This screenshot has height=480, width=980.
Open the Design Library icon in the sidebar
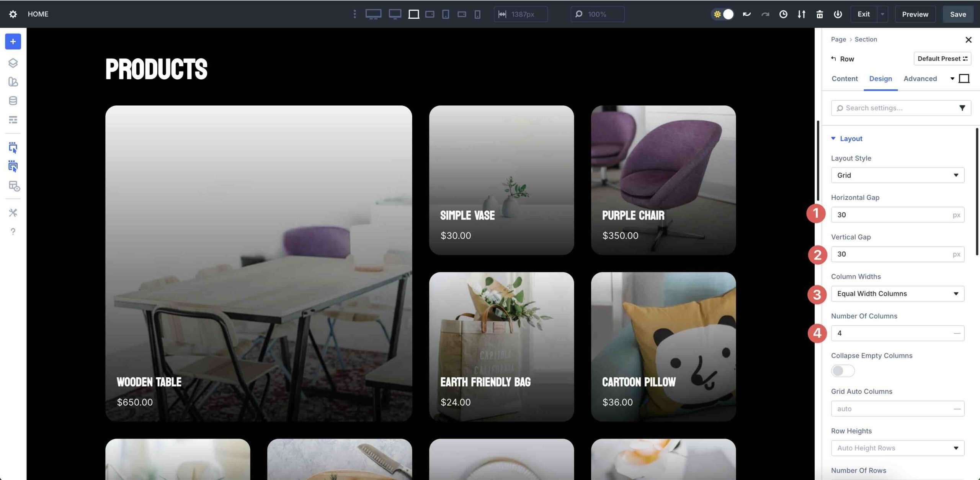(x=13, y=82)
